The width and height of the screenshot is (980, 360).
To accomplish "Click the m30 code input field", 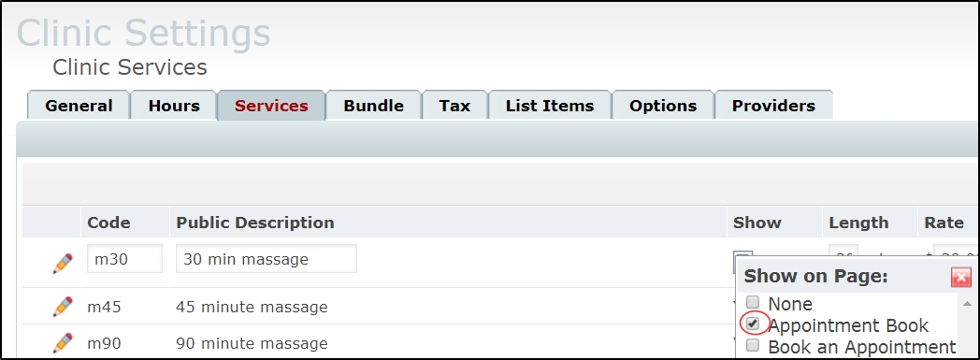I will click(x=125, y=259).
